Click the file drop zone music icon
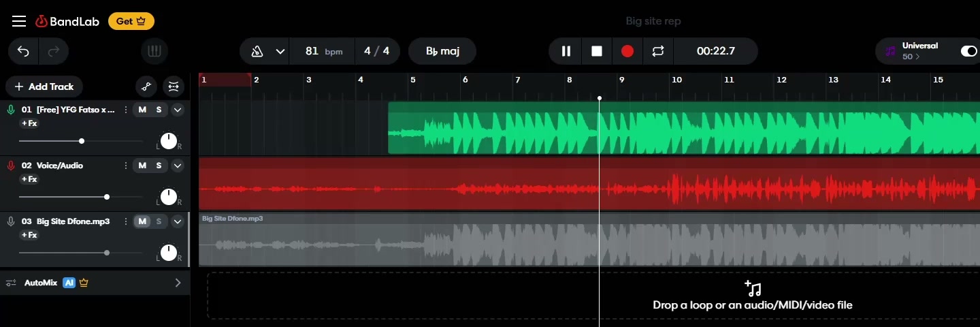 (753, 288)
